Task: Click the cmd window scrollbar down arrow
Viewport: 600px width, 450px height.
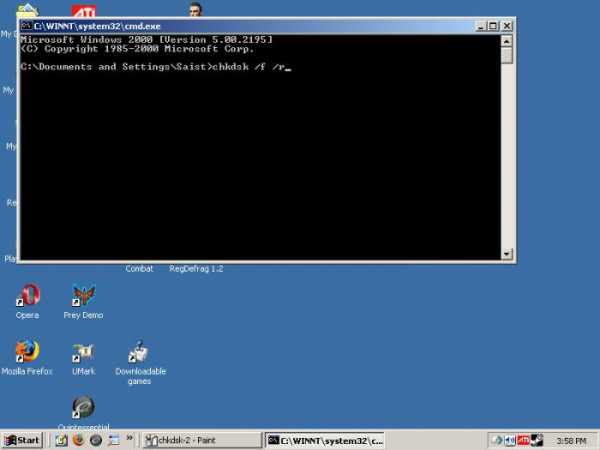Action: (507, 254)
